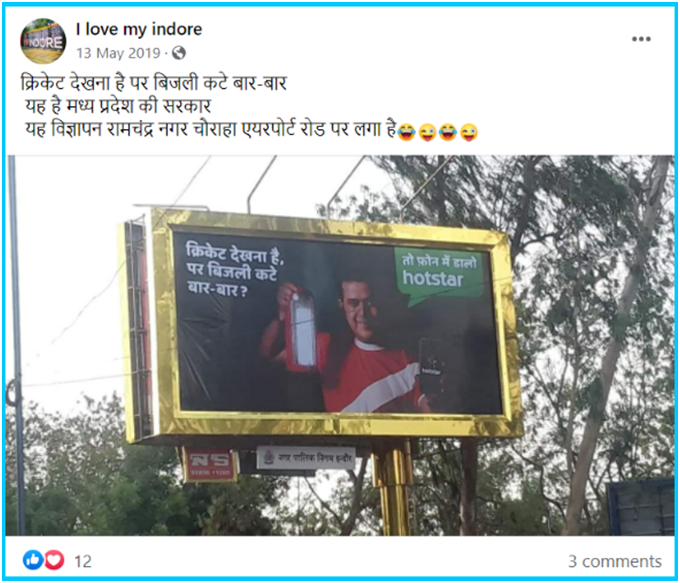Click the first winking tongue-out emoji
680x583 pixels.
427,132
